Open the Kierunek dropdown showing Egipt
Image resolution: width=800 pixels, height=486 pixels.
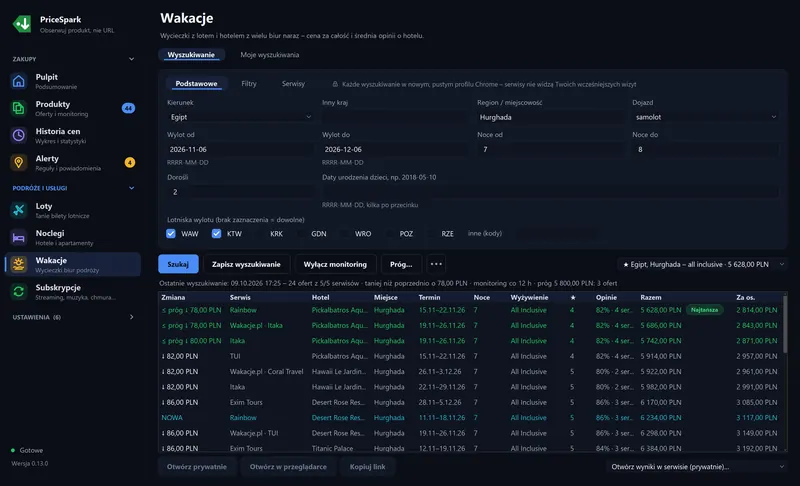coord(240,117)
